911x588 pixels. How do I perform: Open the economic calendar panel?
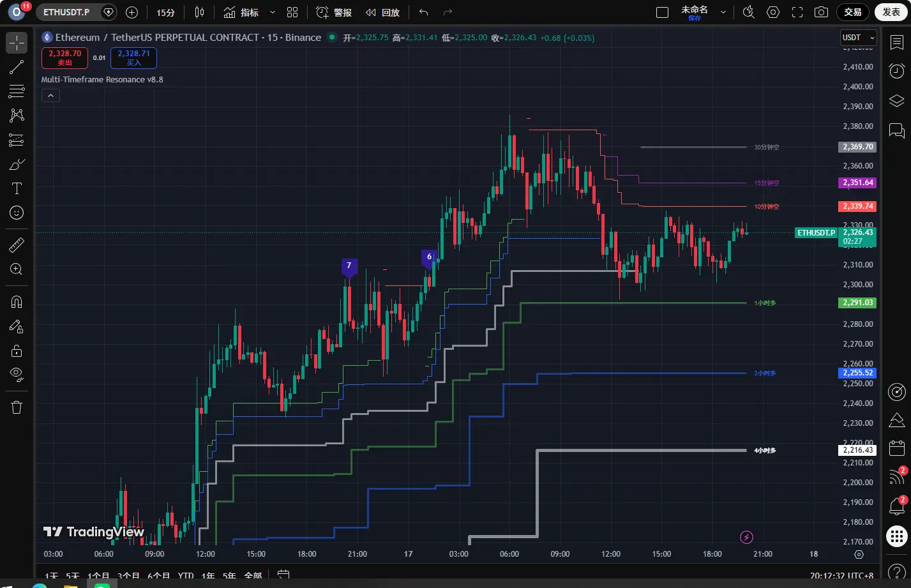(897, 448)
